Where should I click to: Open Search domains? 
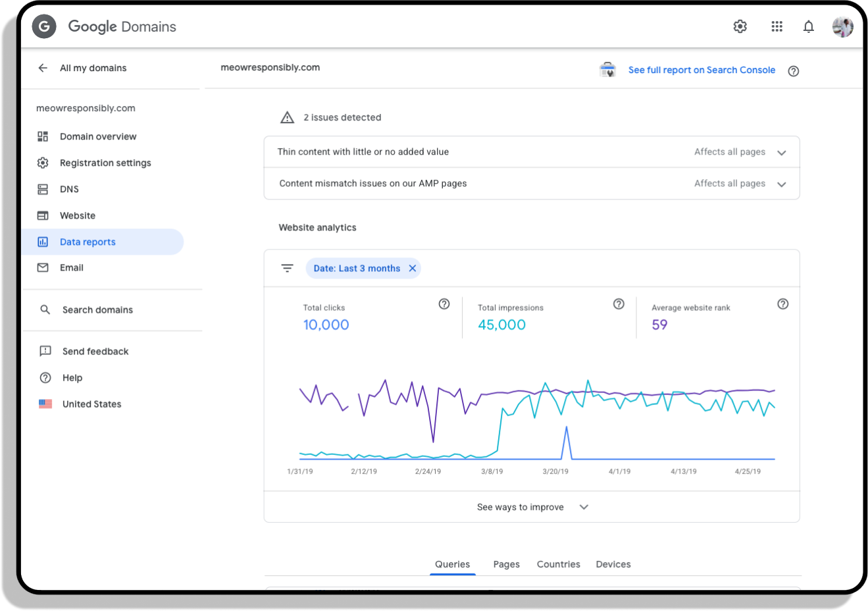97,309
